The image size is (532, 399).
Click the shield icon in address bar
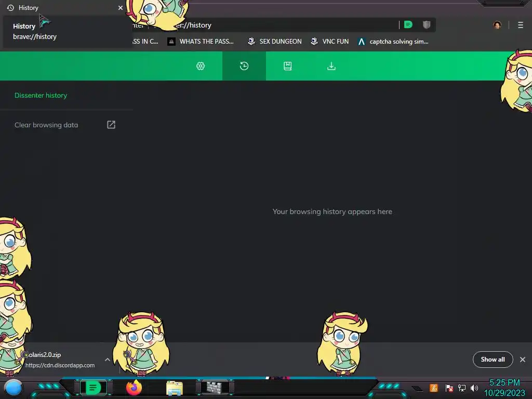pyautogui.click(x=427, y=25)
